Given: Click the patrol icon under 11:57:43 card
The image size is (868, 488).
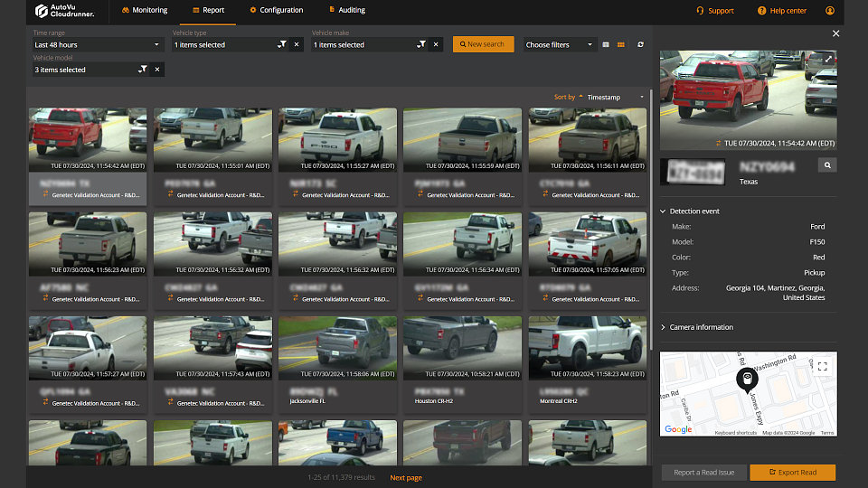Looking at the screenshot, I should click(171, 402).
